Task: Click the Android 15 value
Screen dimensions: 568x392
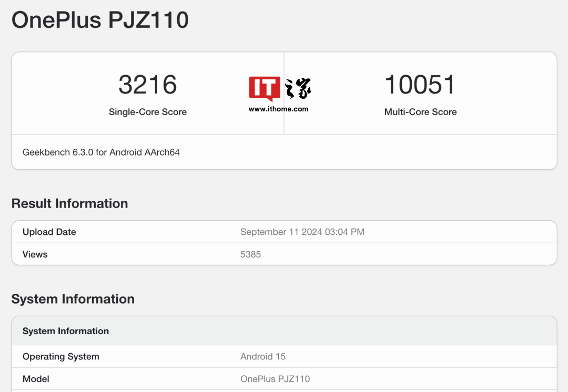Action: pos(262,356)
